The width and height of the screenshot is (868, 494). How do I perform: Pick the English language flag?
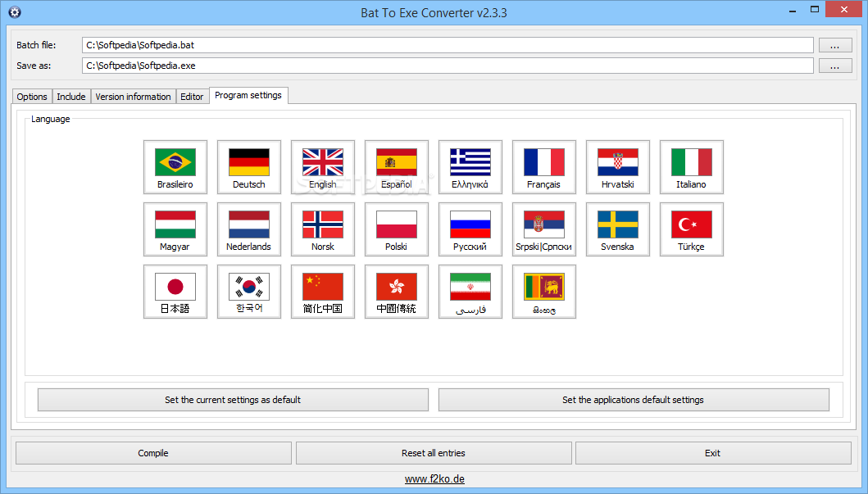[x=323, y=167]
